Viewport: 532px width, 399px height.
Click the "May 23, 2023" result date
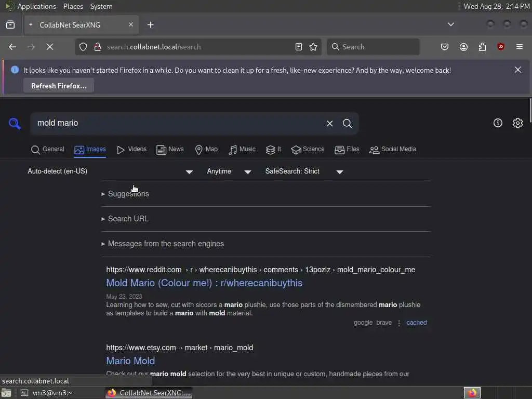coord(124,297)
